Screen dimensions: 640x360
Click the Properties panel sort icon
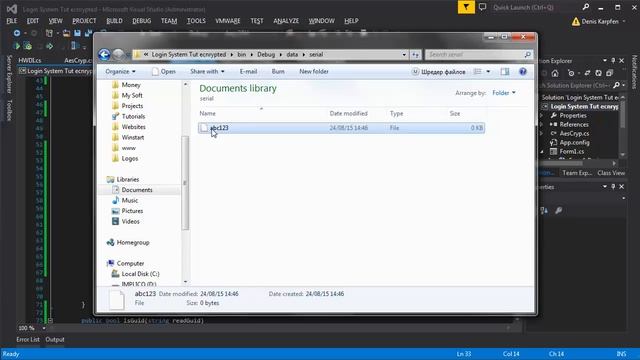tap(544, 210)
